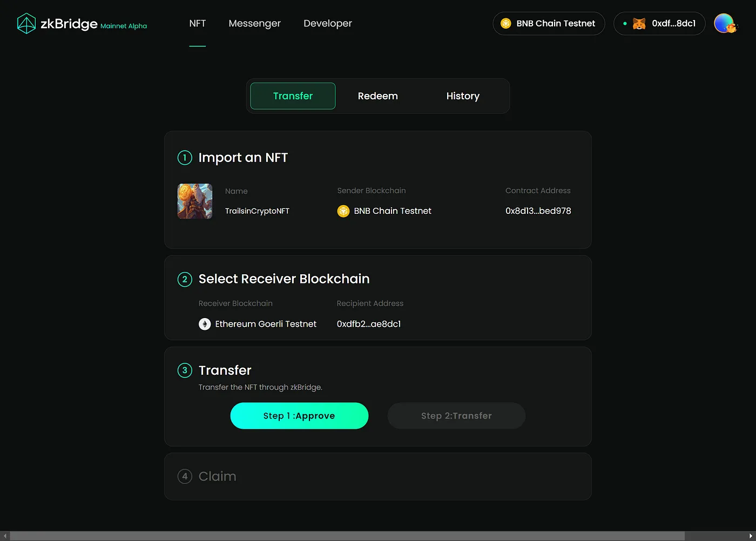756x541 pixels.
Task: Click the BNB icon beside Sender Blockchain
Action: 343,211
